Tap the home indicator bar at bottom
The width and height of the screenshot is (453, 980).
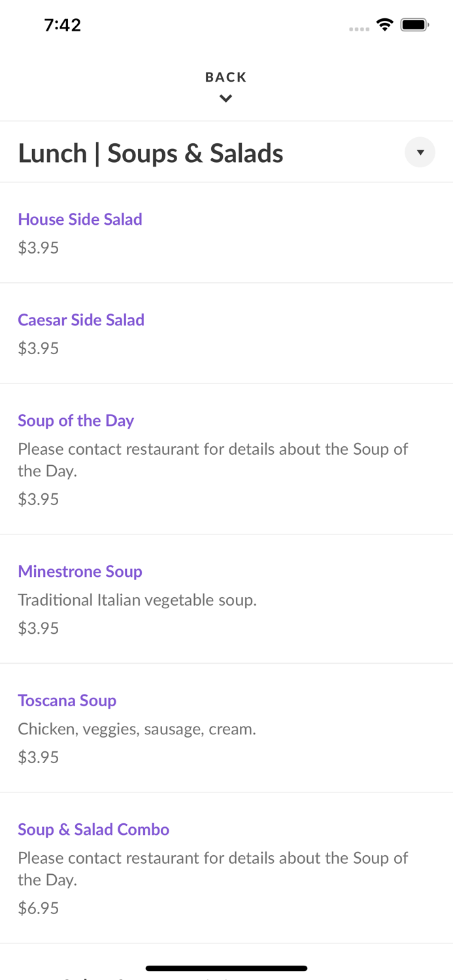[226, 968]
